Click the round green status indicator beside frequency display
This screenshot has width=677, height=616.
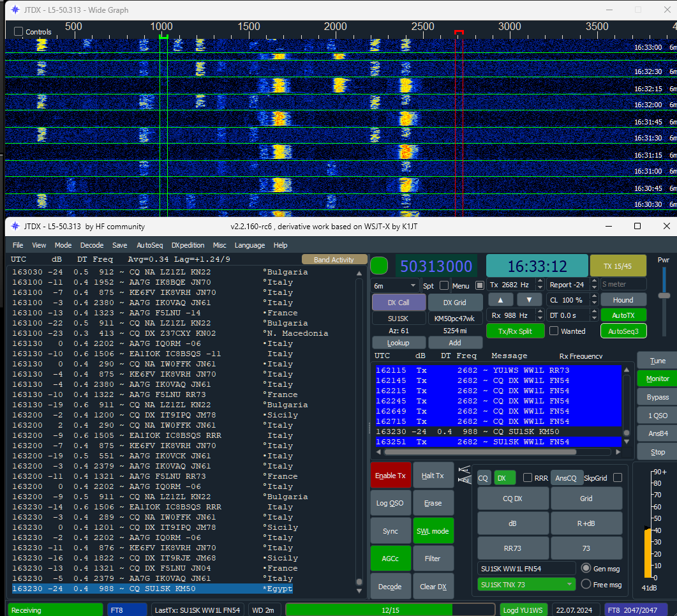point(379,266)
